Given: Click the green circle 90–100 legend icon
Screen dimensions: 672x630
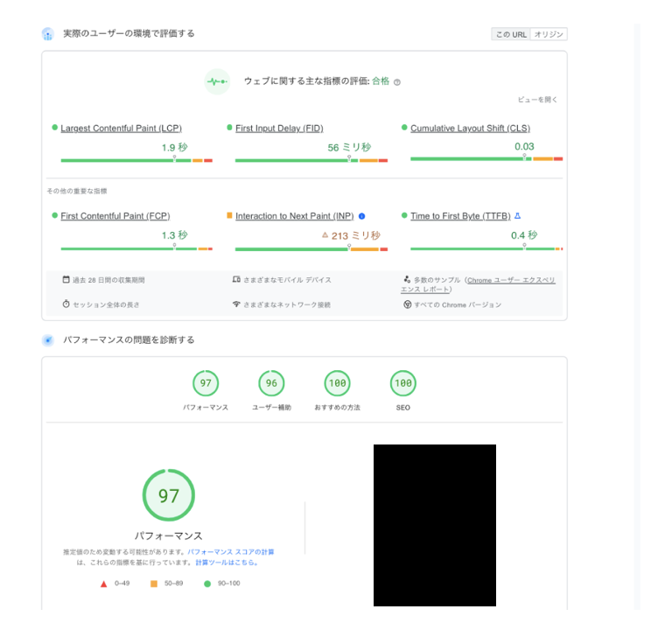Looking at the screenshot, I should (207, 584).
